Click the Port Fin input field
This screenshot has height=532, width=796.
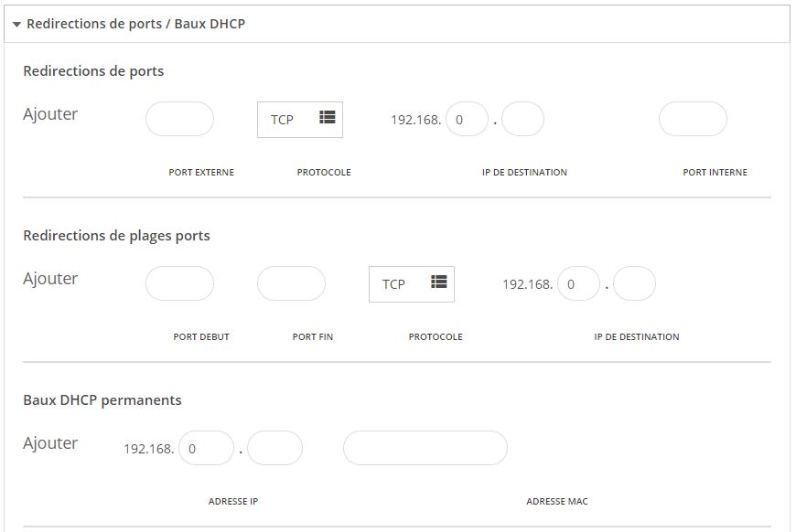point(291,283)
